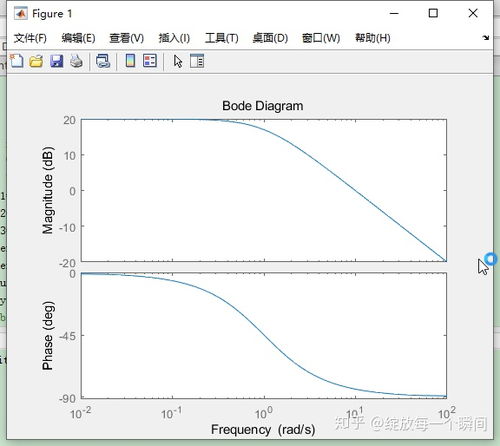Open the 编辑(E) menu
The width and height of the screenshot is (500, 446).
point(78,38)
